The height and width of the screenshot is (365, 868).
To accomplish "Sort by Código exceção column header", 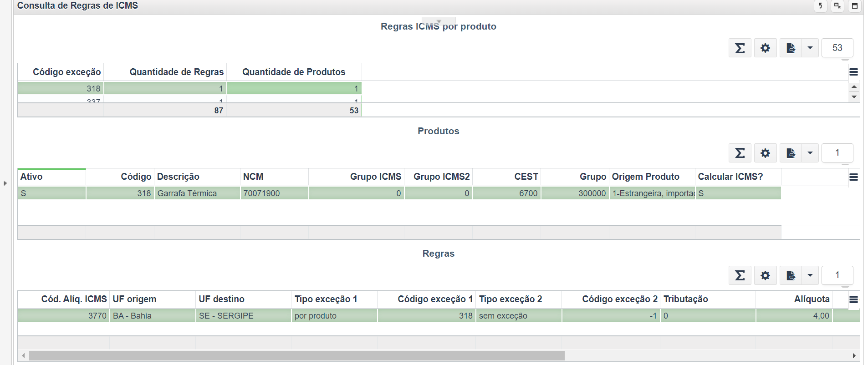I will 61,72.
